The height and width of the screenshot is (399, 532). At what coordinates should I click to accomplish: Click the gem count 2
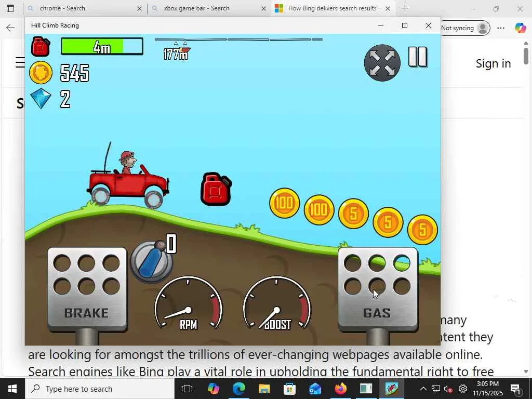tap(65, 99)
